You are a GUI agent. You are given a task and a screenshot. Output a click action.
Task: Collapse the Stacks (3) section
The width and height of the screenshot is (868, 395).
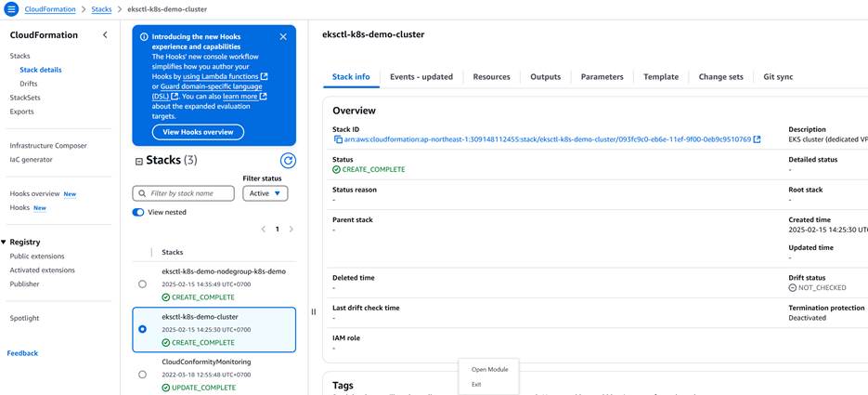point(139,161)
